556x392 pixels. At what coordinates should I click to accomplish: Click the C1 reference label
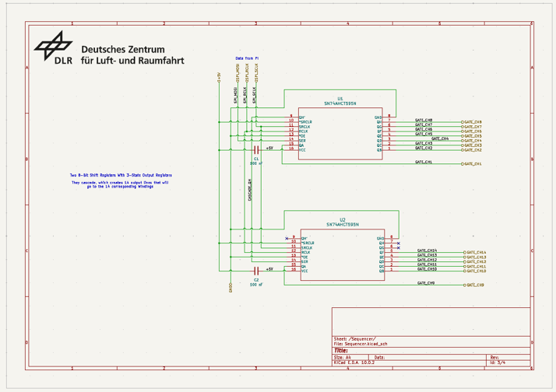click(x=256, y=159)
